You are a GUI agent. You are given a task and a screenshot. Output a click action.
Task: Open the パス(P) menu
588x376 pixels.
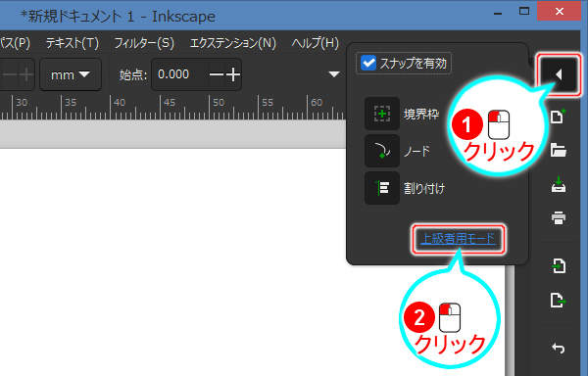coord(15,43)
